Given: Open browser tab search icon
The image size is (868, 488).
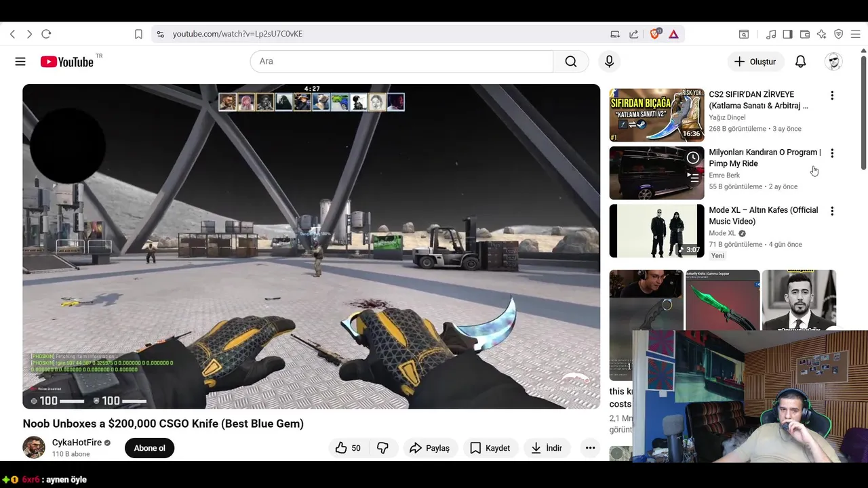Looking at the screenshot, I should [744, 34].
